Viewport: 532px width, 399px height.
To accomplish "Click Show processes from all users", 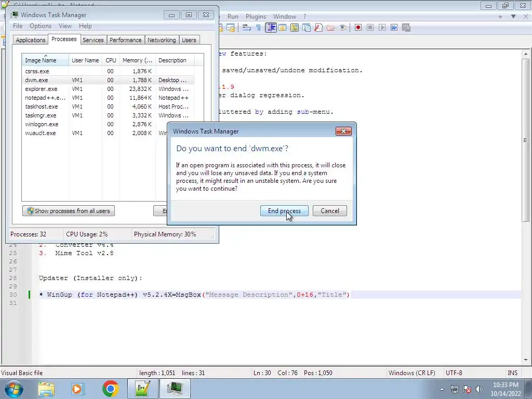I will click(69, 211).
